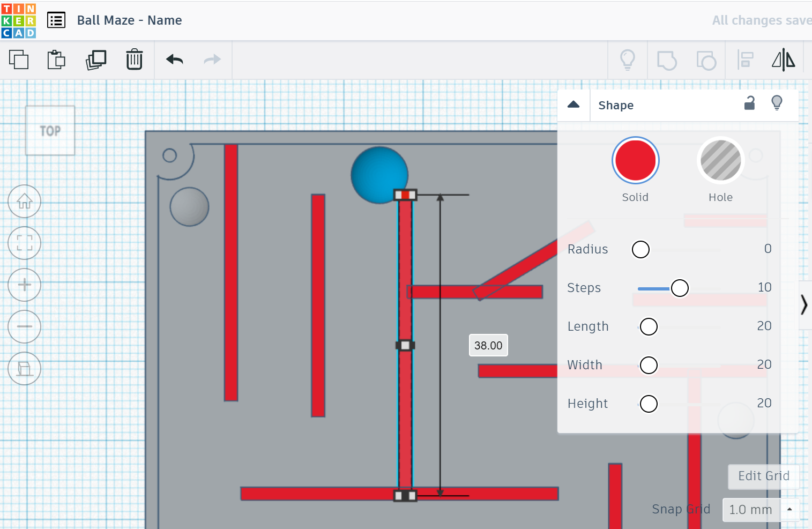
Task: Click the Steps value 10
Action: tap(764, 287)
